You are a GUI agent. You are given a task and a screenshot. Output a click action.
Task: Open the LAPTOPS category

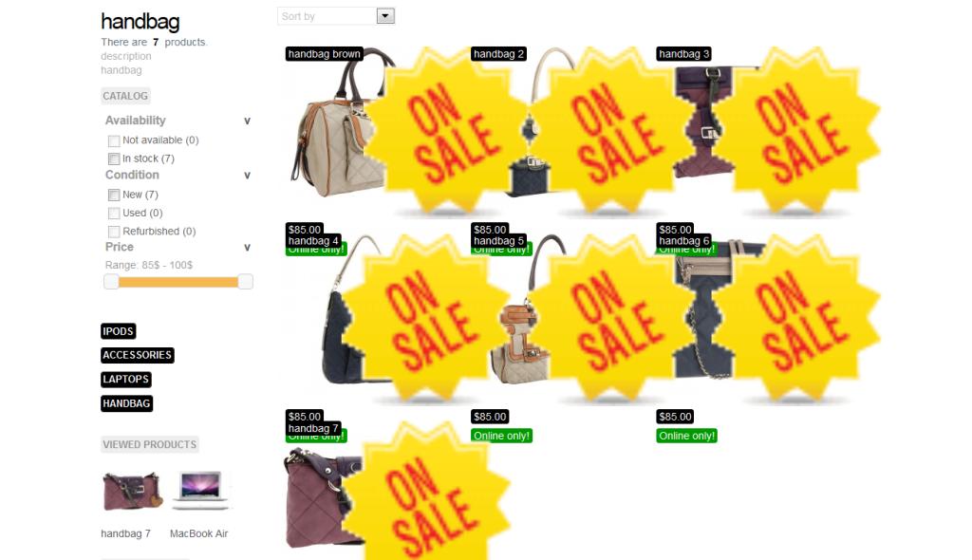pos(126,379)
